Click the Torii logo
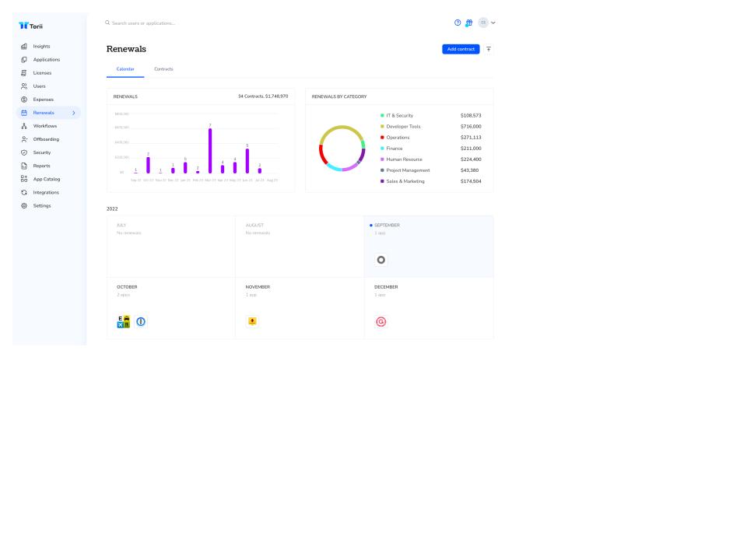The height and width of the screenshot is (560, 747). (x=32, y=26)
